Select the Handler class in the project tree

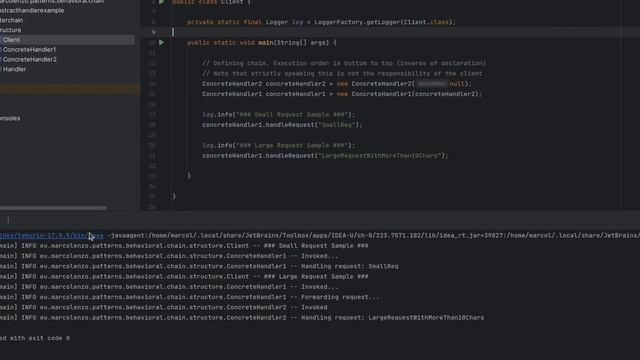[14, 69]
